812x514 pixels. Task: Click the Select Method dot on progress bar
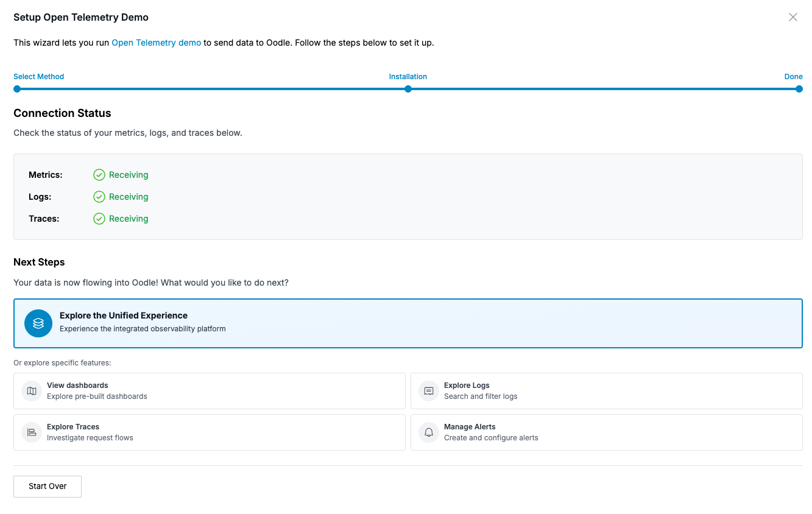[x=17, y=89]
